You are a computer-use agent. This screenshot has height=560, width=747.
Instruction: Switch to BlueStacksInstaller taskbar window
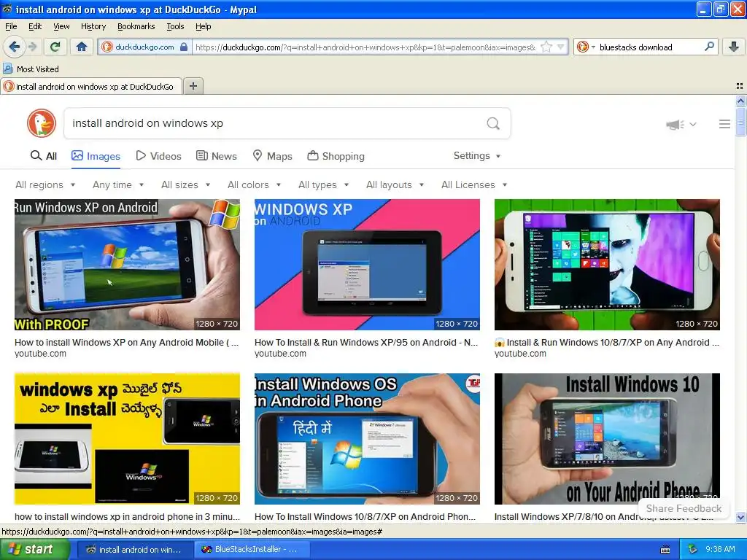pyautogui.click(x=253, y=550)
